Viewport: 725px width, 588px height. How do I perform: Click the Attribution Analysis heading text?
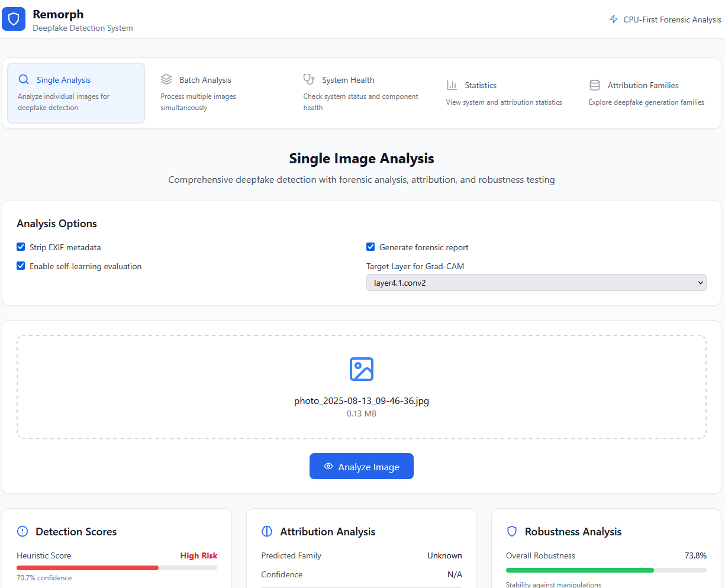(x=328, y=532)
